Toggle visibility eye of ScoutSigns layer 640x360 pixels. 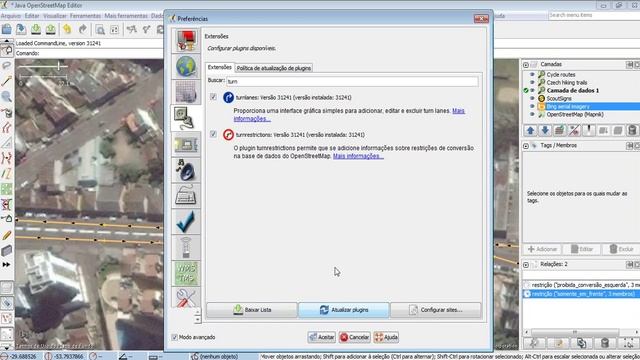pyautogui.click(x=532, y=98)
